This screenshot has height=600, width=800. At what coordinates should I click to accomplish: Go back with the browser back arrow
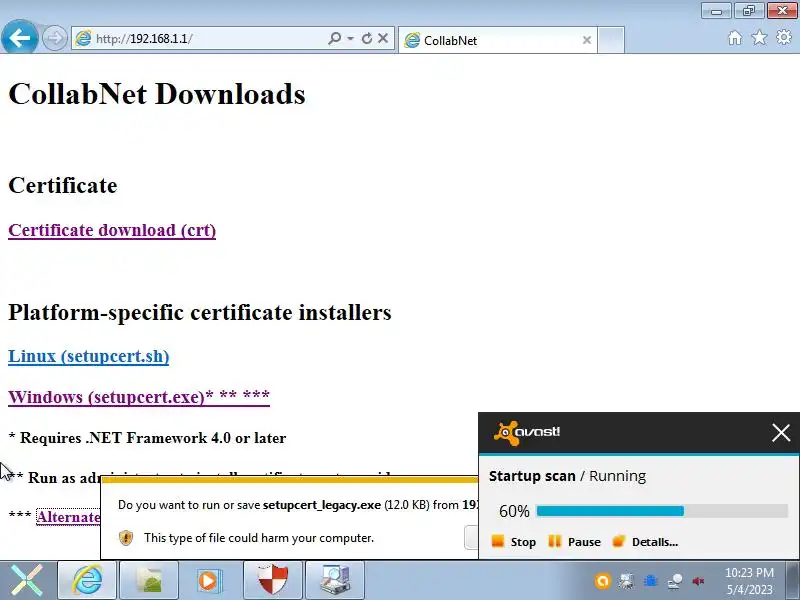coord(19,37)
